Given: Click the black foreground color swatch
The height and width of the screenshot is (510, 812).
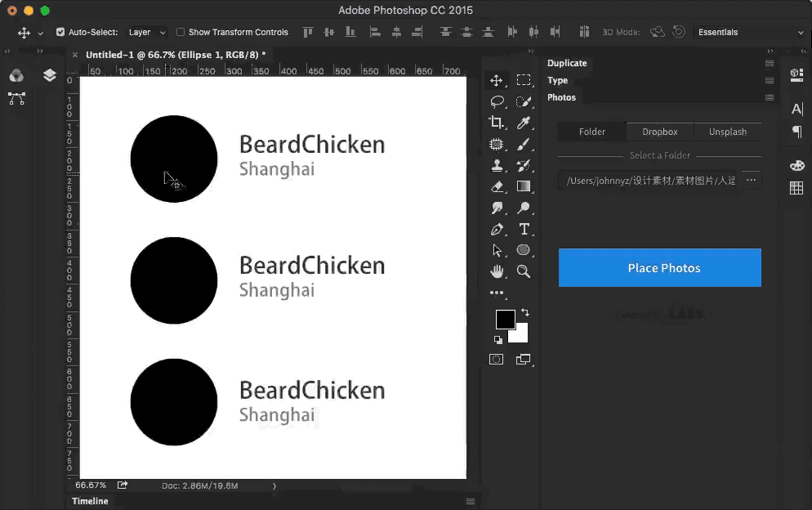Looking at the screenshot, I should [504, 320].
